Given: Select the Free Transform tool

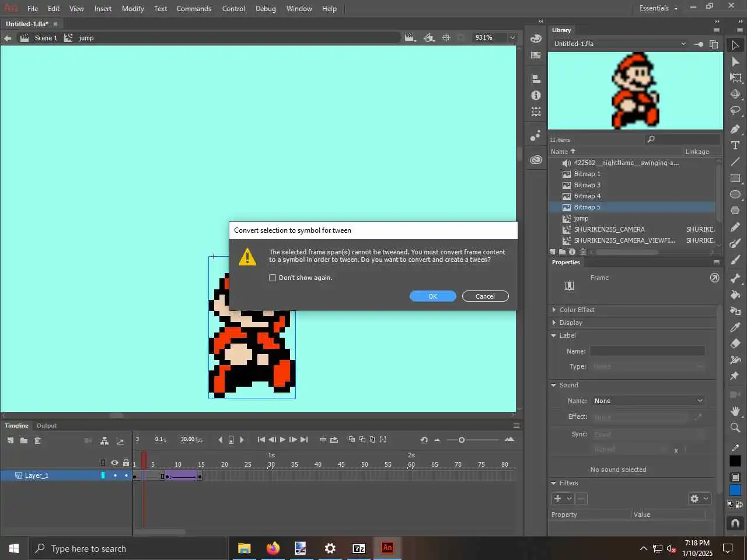Looking at the screenshot, I should coord(735,78).
